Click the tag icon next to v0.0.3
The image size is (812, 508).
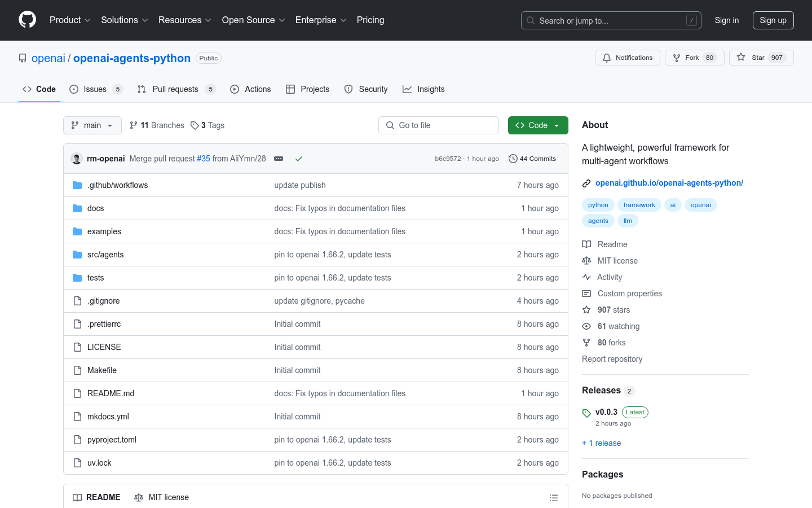[586, 413]
